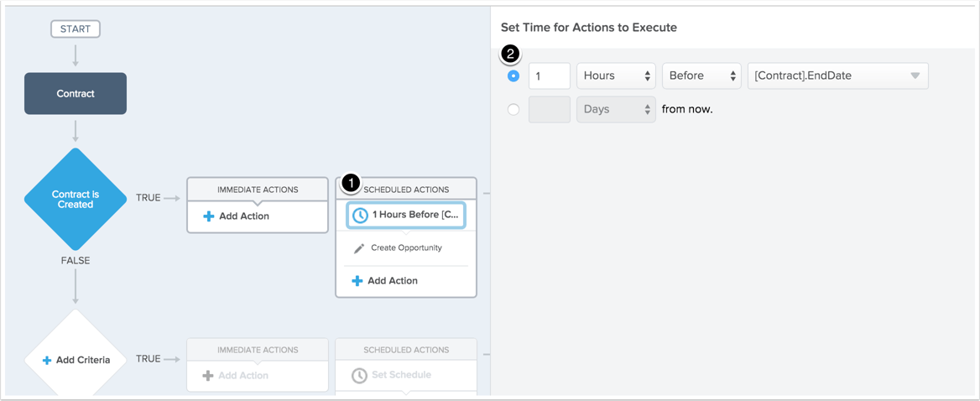Click the plus icon in the first Immediate Actions box
Image resolution: width=980 pixels, height=401 pixels.
pyautogui.click(x=209, y=216)
